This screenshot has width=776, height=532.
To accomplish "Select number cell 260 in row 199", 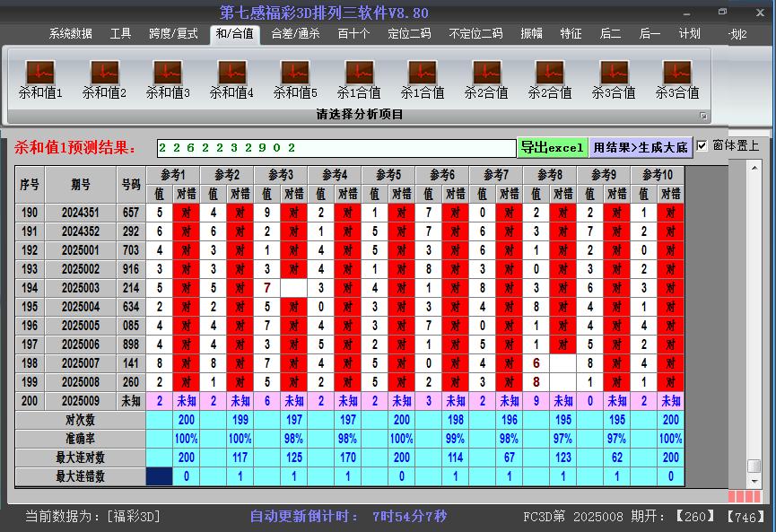I will [x=131, y=382].
